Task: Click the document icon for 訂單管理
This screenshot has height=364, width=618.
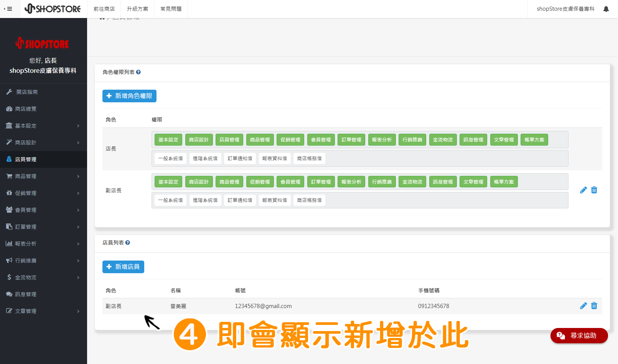Action: pos(9,227)
